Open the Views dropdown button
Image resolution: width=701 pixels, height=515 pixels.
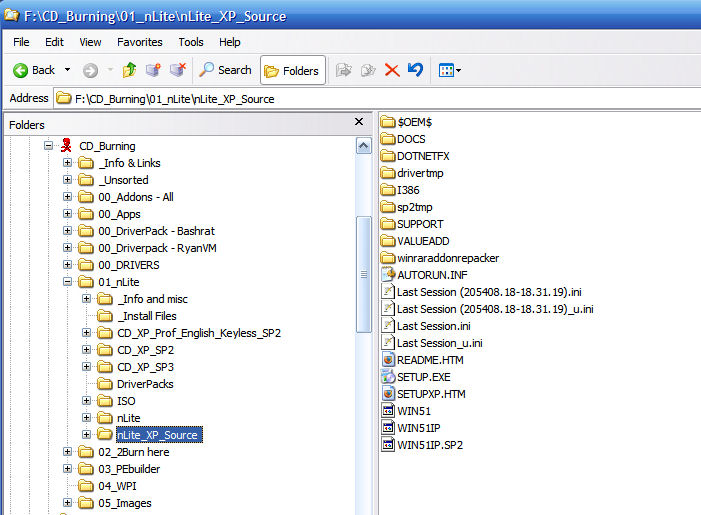(449, 70)
